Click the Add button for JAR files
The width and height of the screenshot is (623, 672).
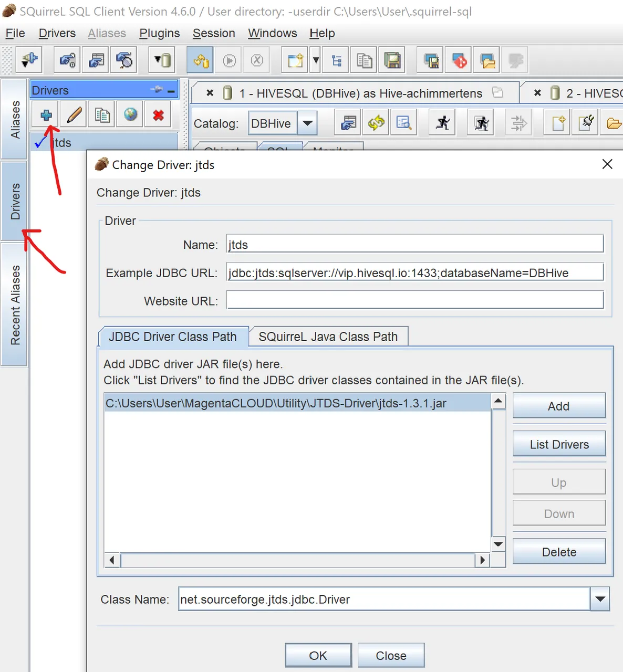(x=559, y=406)
